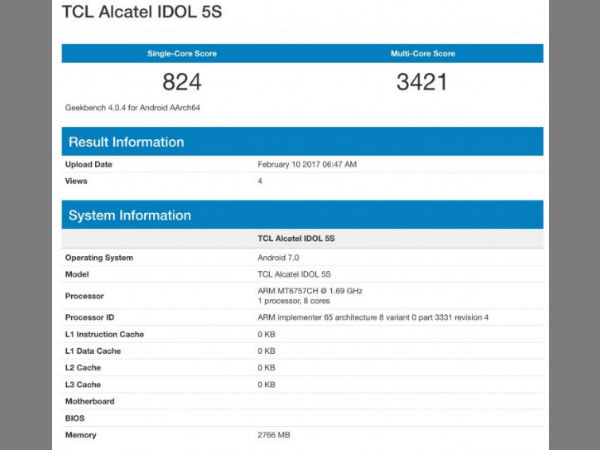
Task: Select the ARM implementer 65 architecture value
Action: (x=373, y=317)
